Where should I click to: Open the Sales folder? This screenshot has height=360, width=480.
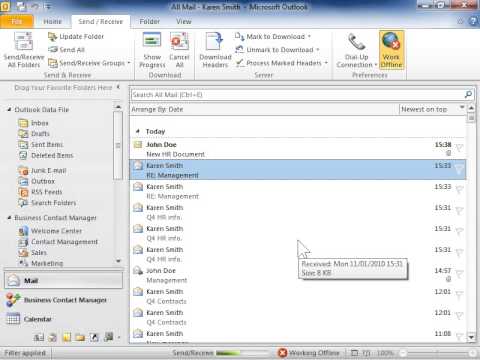[x=33, y=253]
